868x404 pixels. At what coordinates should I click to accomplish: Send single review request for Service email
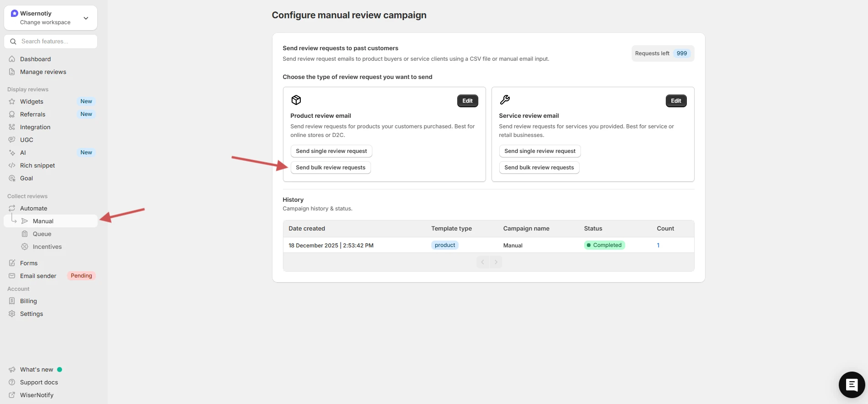540,151
